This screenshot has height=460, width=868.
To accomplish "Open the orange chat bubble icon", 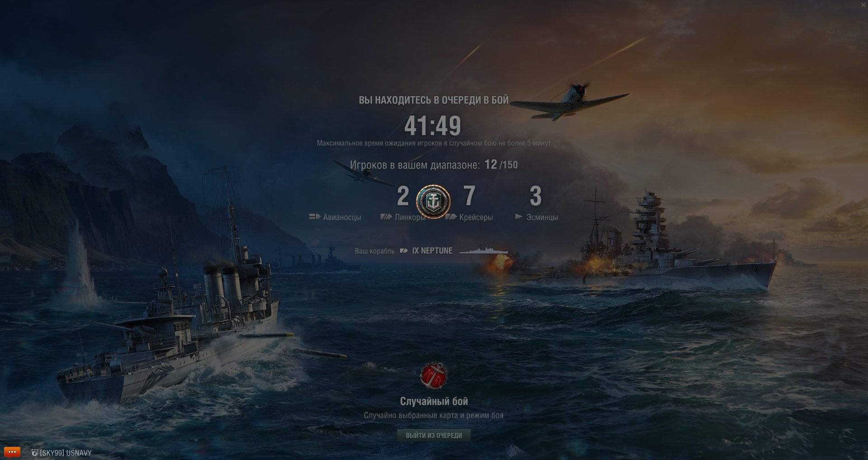I will tap(12, 452).
